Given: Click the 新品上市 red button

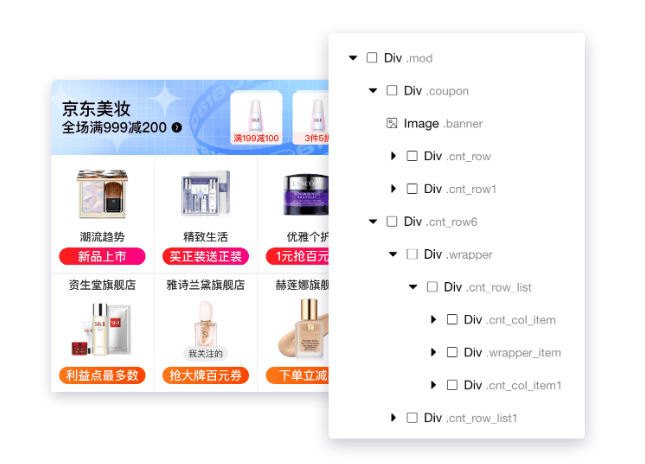Looking at the screenshot, I should [x=102, y=256].
